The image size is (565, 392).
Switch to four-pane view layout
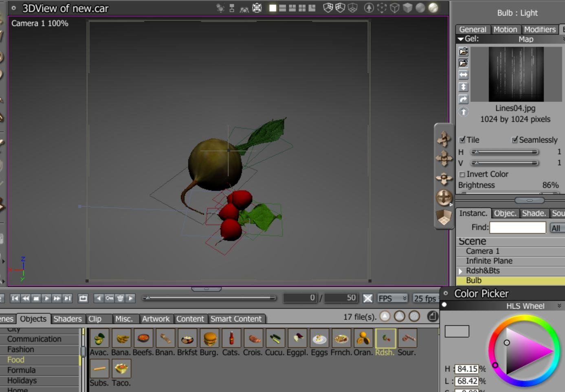pyautogui.click(x=302, y=8)
